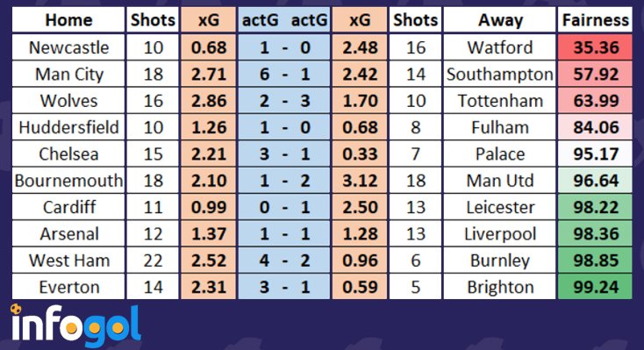Select the Huddersfield row name

coord(68,127)
